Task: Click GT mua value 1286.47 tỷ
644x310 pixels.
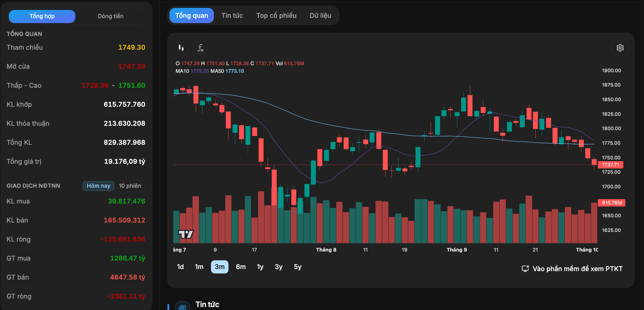Action: [x=128, y=258]
